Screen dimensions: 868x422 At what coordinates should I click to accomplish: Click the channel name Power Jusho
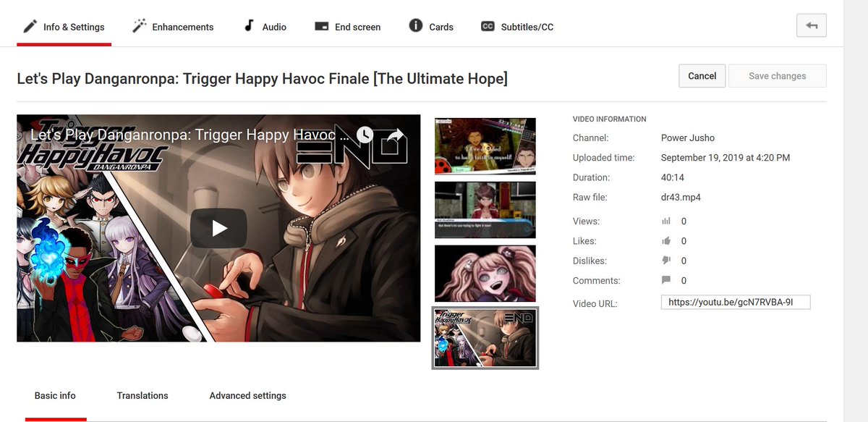click(688, 138)
